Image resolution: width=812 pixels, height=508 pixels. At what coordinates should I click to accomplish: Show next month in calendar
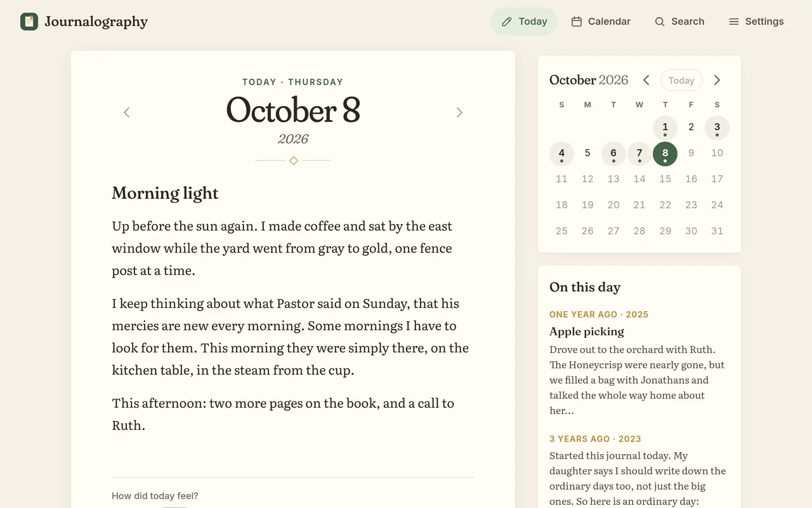point(717,80)
